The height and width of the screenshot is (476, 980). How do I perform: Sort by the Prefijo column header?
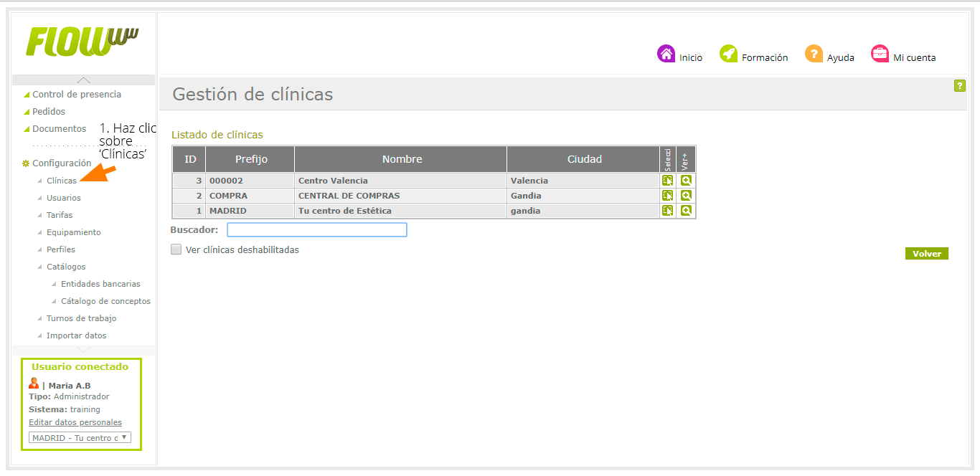251,159
